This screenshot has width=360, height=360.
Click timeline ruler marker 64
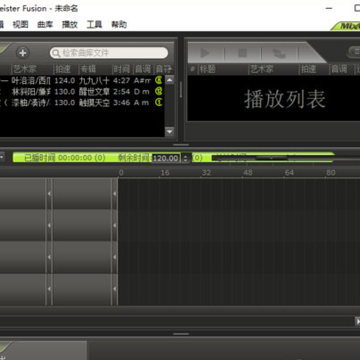[x=289, y=173]
